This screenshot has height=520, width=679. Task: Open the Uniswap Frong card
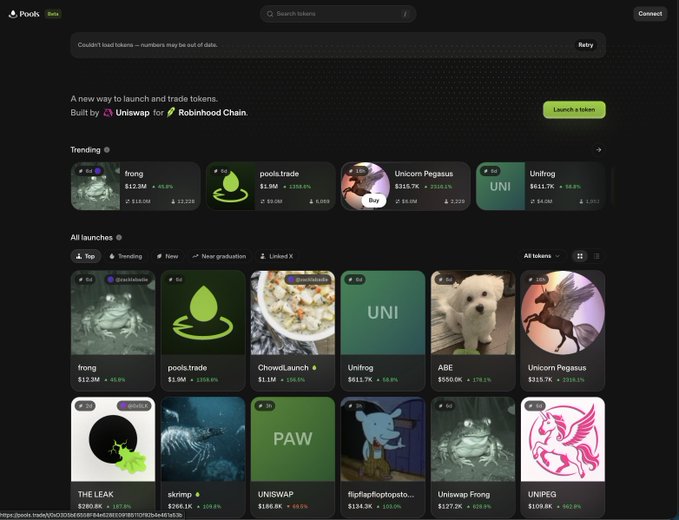tap(473, 457)
